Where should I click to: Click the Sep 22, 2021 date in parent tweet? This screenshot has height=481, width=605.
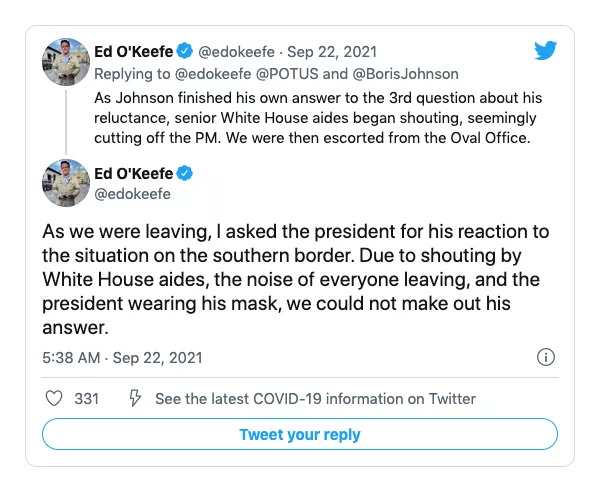[x=326, y=51]
